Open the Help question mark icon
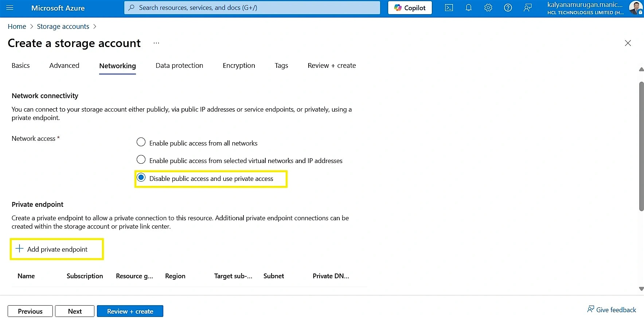 508,8
